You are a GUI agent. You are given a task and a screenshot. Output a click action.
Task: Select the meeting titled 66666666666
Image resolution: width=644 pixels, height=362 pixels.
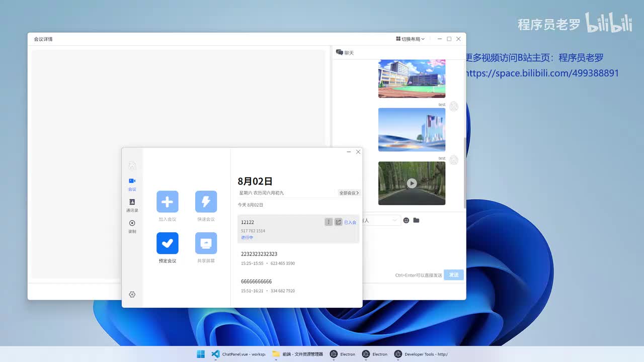[x=298, y=286]
